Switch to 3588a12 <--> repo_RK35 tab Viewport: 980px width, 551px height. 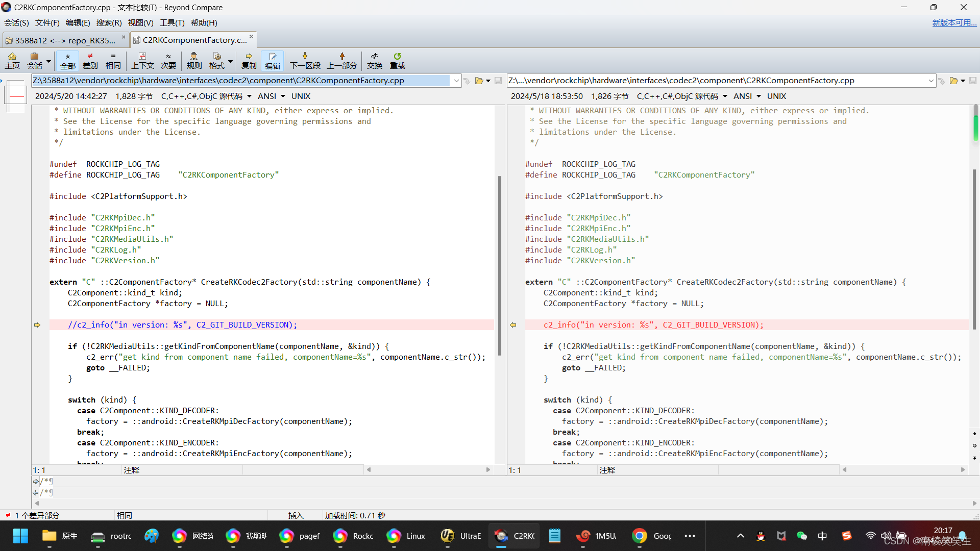coord(65,40)
